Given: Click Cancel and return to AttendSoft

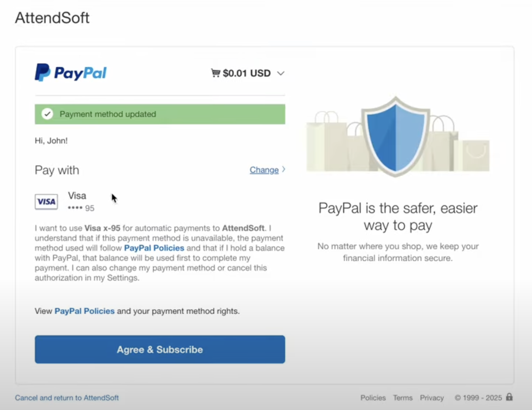Looking at the screenshot, I should (x=67, y=398).
